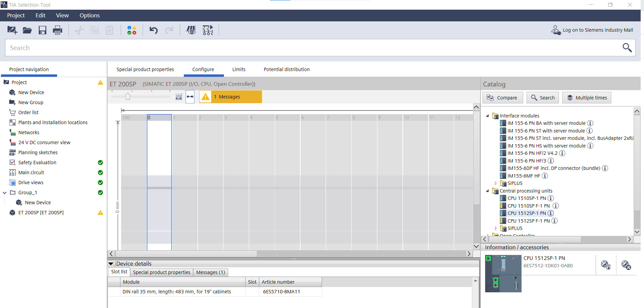Click the zoom slider handle

pos(128,96)
